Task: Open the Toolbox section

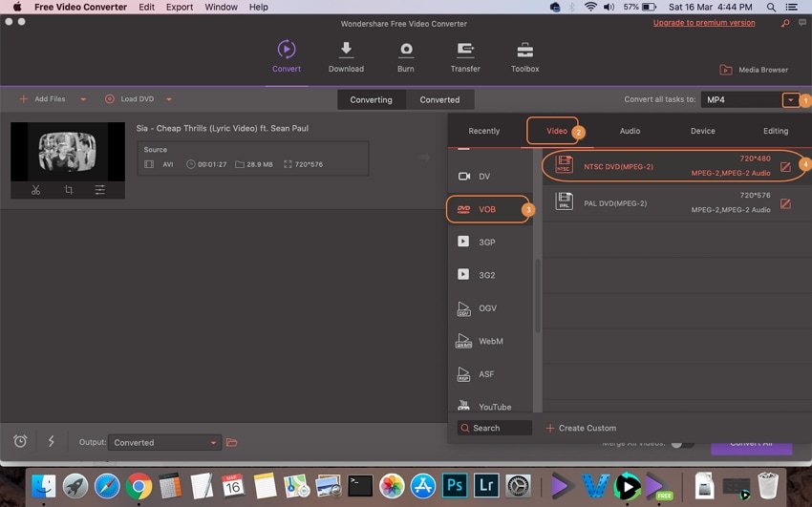Action: (x=524, y=56)
